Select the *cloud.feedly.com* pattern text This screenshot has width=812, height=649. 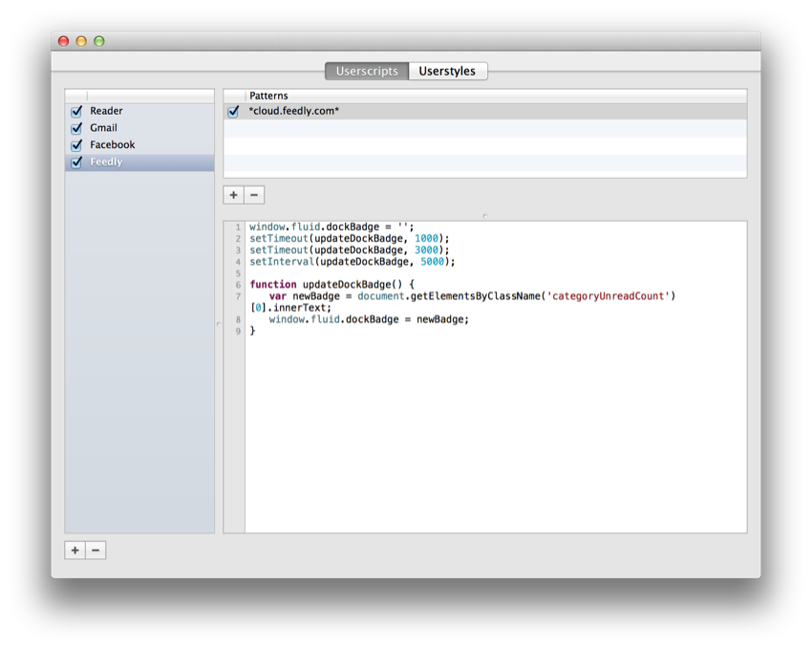pos(293,111)
